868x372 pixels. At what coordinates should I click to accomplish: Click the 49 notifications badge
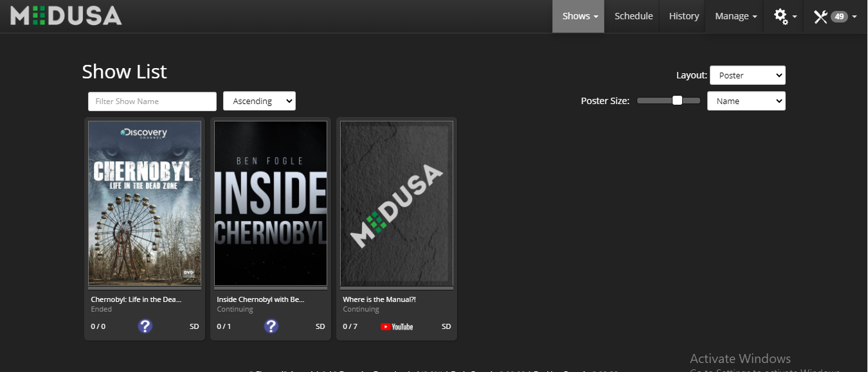point(839,17)
